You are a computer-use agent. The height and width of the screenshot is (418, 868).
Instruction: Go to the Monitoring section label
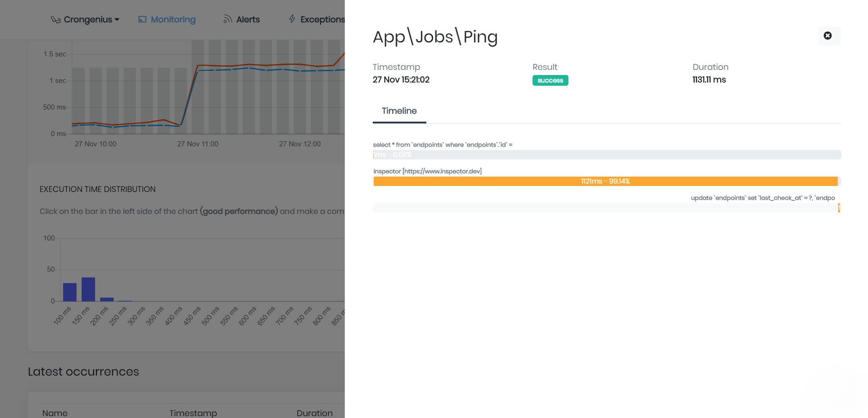tap(173, 20)
